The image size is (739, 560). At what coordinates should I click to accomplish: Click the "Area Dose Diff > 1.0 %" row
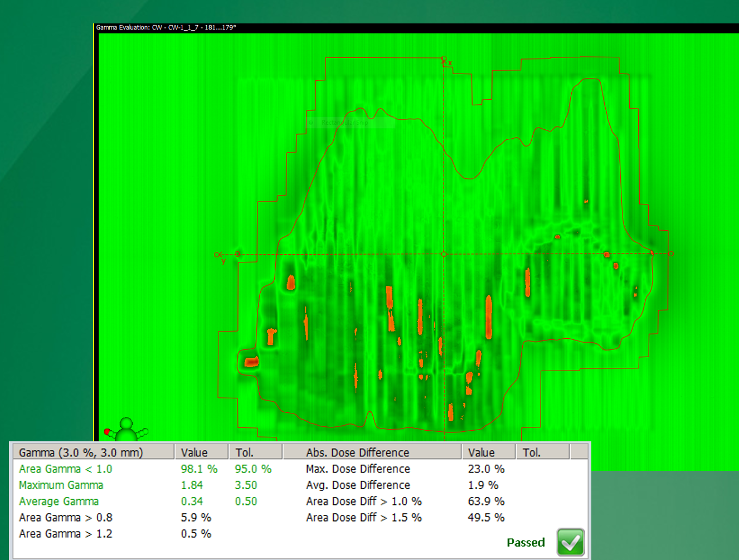(363, 501)
